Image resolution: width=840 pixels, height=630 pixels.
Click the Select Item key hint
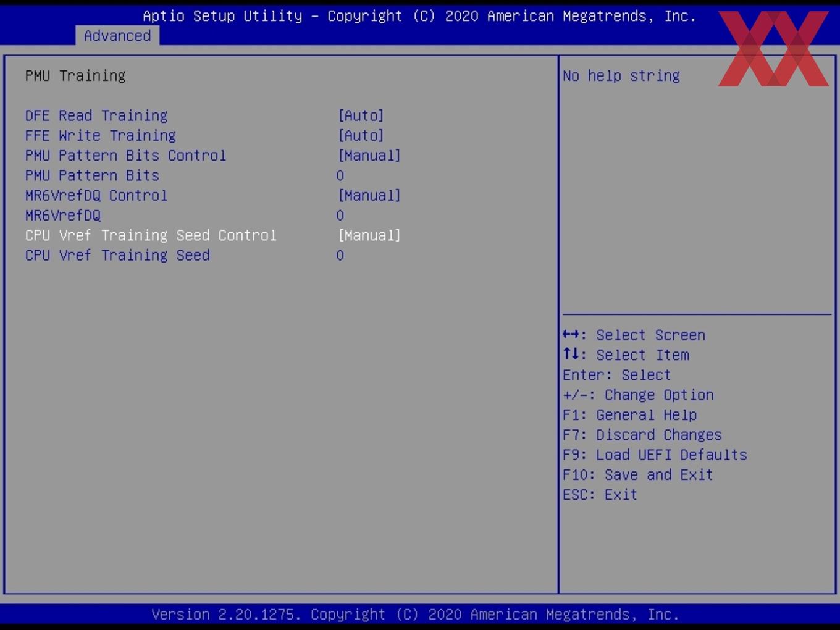pos(626,355)
